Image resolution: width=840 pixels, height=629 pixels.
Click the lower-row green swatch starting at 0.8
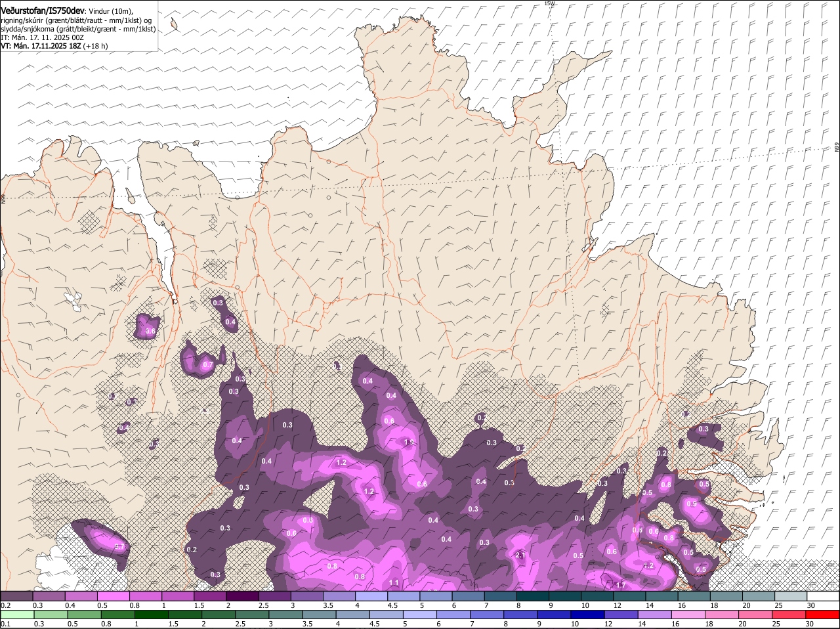coord(117,615)
